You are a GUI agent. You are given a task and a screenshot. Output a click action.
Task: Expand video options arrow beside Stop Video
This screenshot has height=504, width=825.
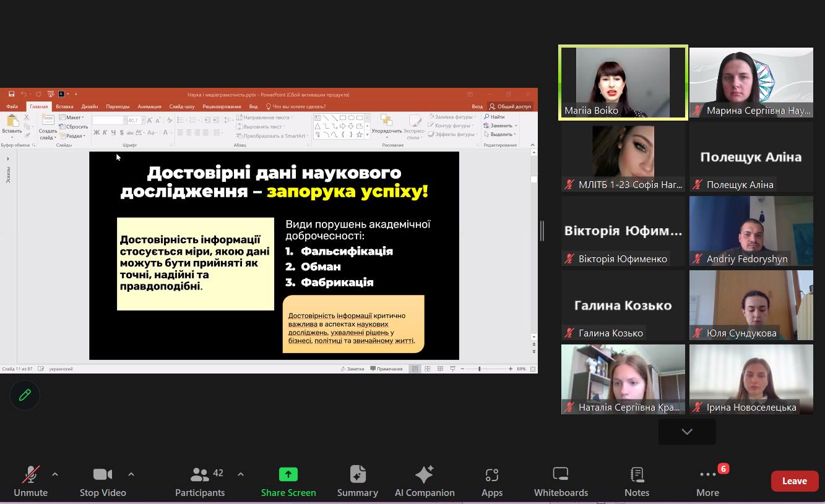(131, 474)
